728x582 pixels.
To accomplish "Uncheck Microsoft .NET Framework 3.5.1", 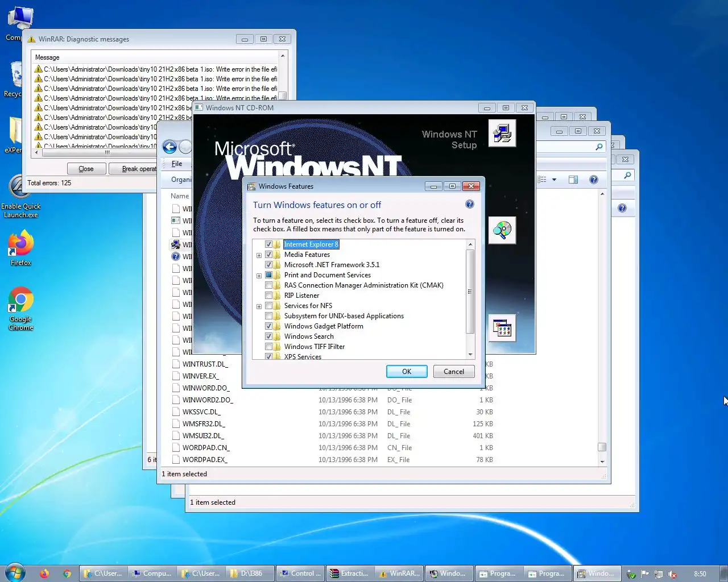I will click(x=268, y=265).
